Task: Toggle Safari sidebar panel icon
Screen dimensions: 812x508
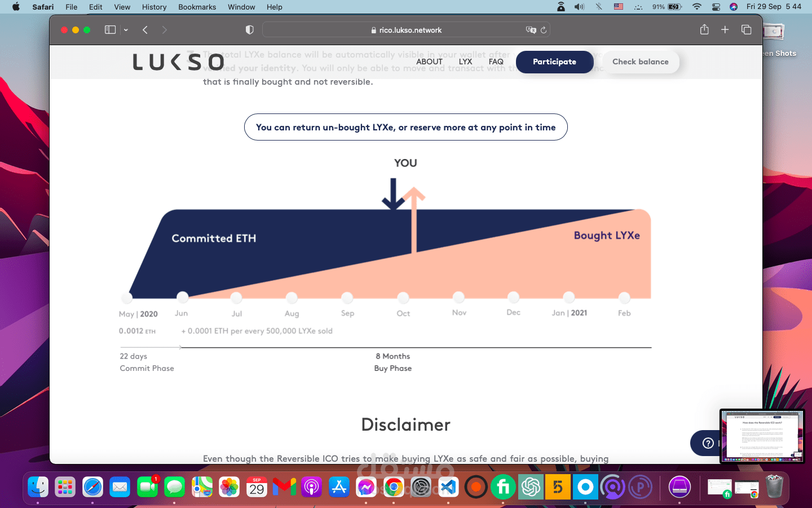Action: (110, 30)
